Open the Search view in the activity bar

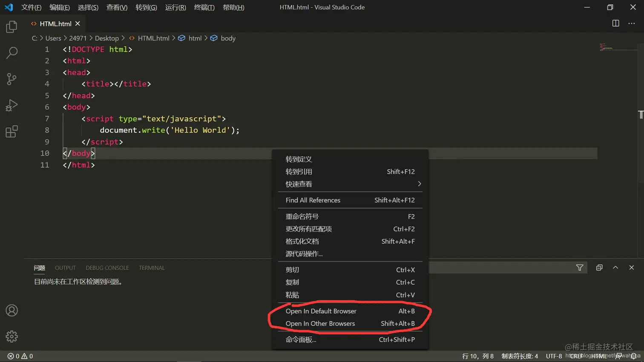[11, 53]
